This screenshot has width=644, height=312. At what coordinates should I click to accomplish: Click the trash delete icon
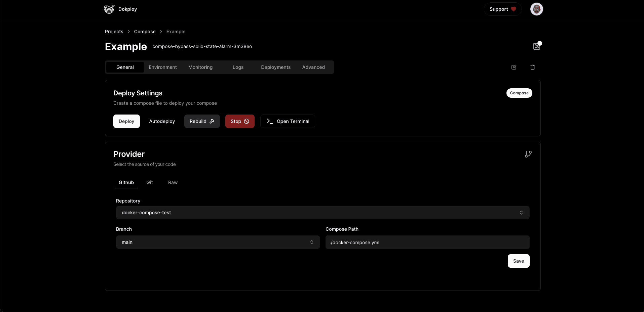click(533, 67)
